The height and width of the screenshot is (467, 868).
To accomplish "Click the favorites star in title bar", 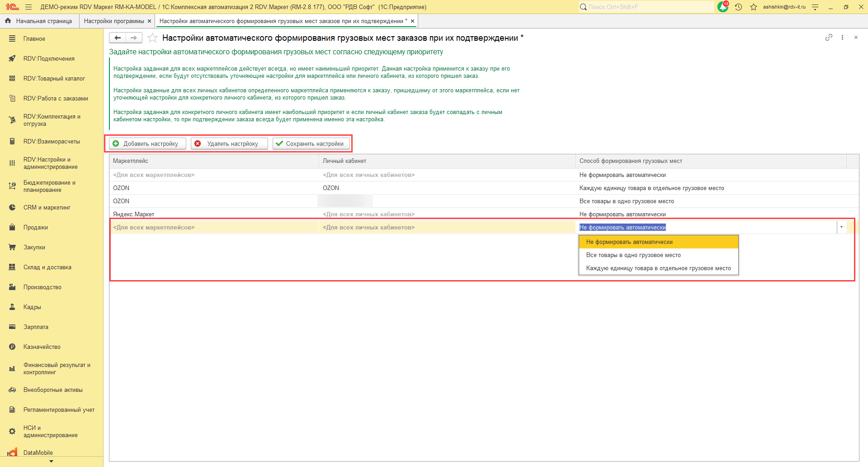I will point(753,7).
